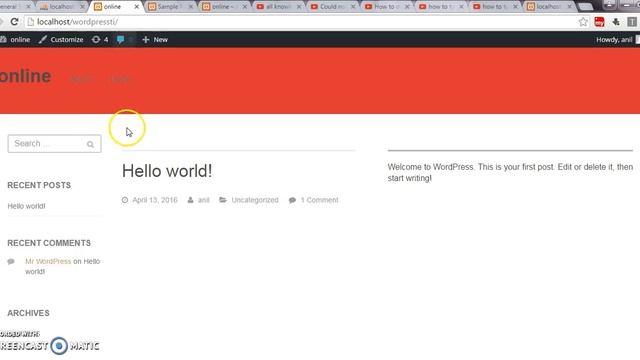Close the 'Could no' YouTube tab
Image resolution: width=640 pixels, height=360 pixels.
pos(353,7)
